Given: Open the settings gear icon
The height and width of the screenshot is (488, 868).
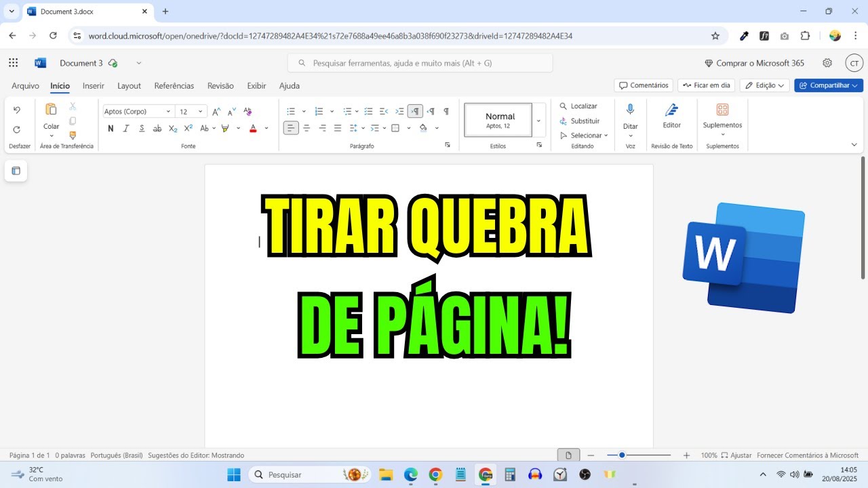Looking at the screenshot, I should click(x=827, y=63).
